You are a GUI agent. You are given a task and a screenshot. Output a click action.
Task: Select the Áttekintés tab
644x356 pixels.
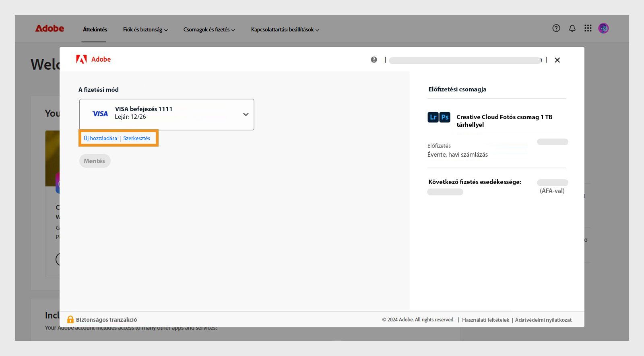coord(95,30)
